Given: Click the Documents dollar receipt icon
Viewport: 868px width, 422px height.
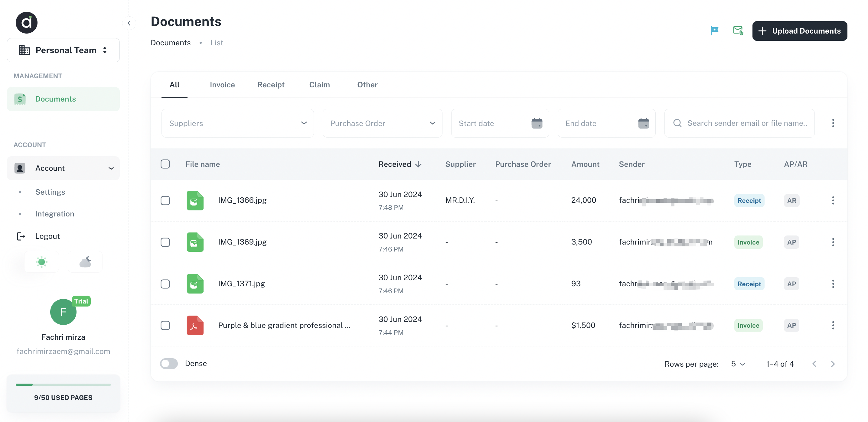Looking at the screenshot, I should pos(20,99).
